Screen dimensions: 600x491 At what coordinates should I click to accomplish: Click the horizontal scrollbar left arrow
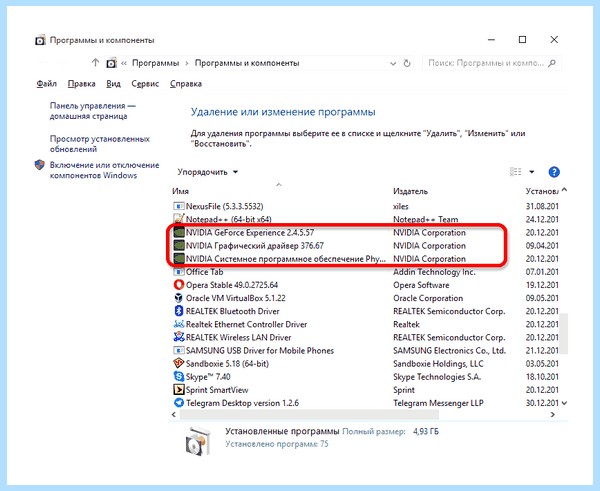[174, 414]
